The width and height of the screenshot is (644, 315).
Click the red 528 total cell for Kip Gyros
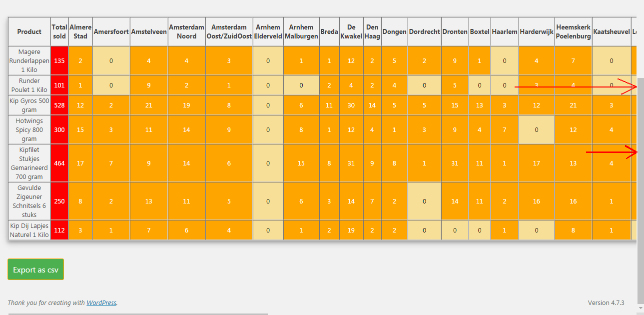point(59,105)
